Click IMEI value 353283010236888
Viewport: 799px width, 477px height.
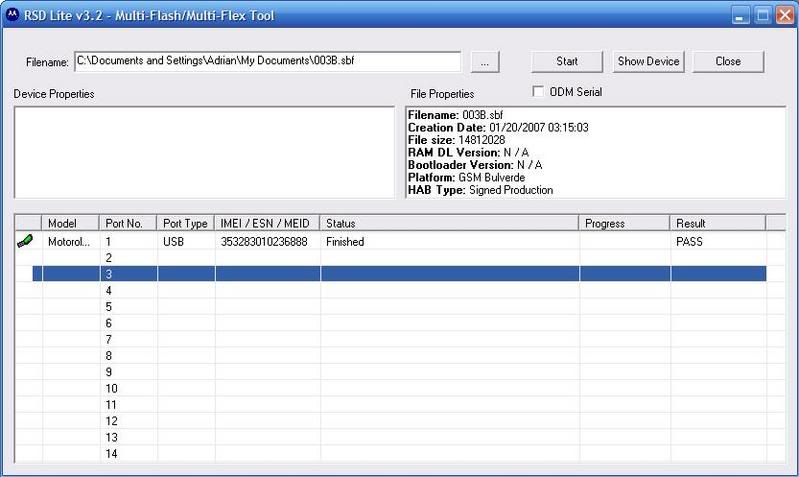tap(264, 242)
